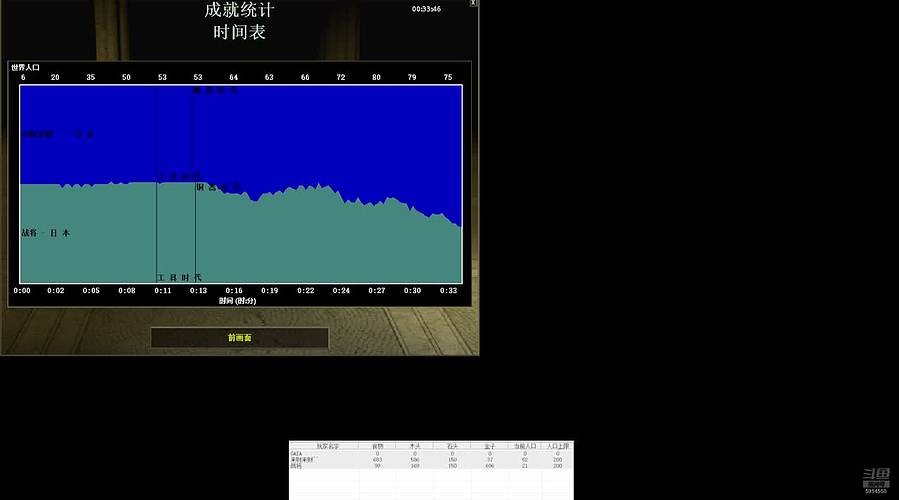
Task: Close the window with the top-right X
Action: pos(473,5)
